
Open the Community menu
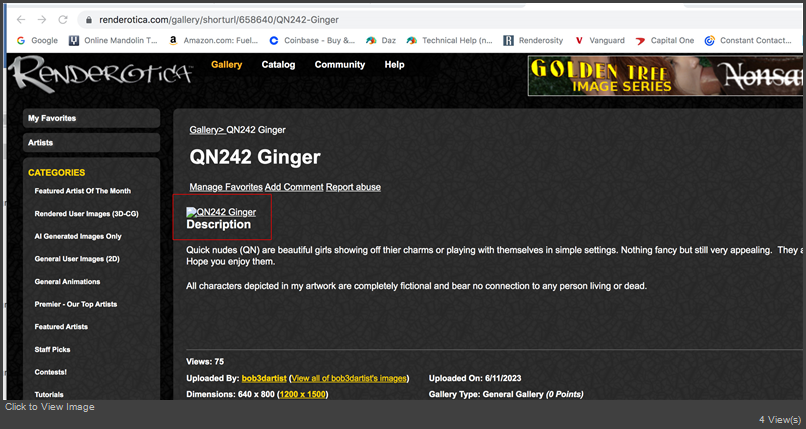pyautogui.click(x=340, y=65)
